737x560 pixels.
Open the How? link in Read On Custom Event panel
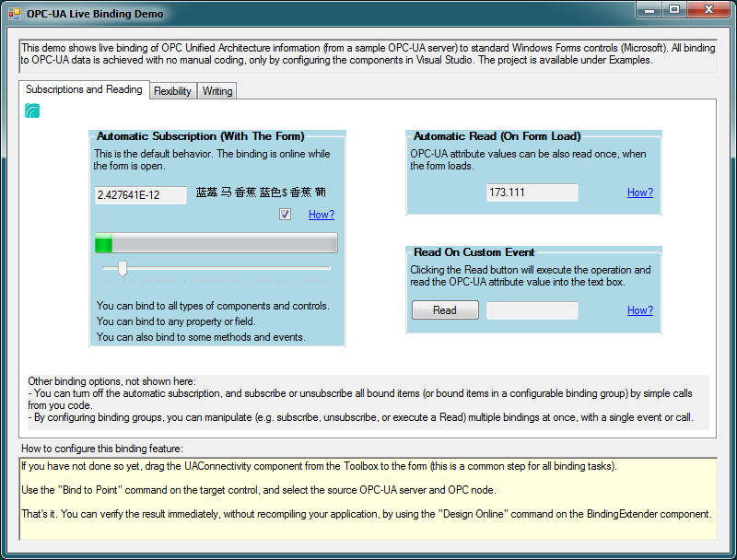coord(639,310)
